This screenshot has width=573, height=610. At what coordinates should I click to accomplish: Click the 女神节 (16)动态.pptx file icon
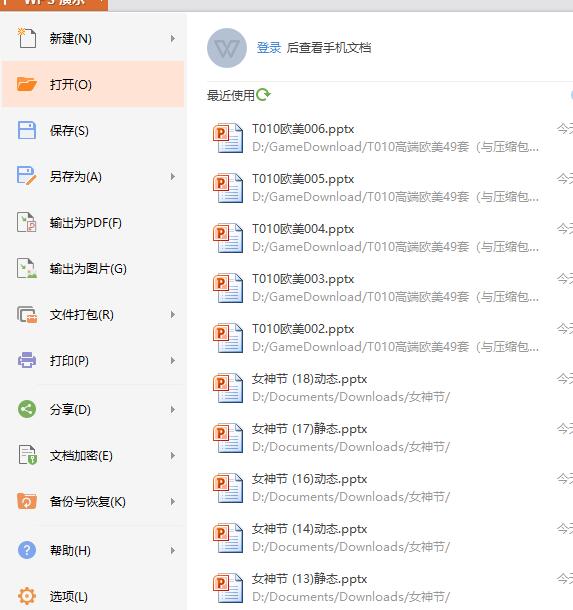point(228,488)
